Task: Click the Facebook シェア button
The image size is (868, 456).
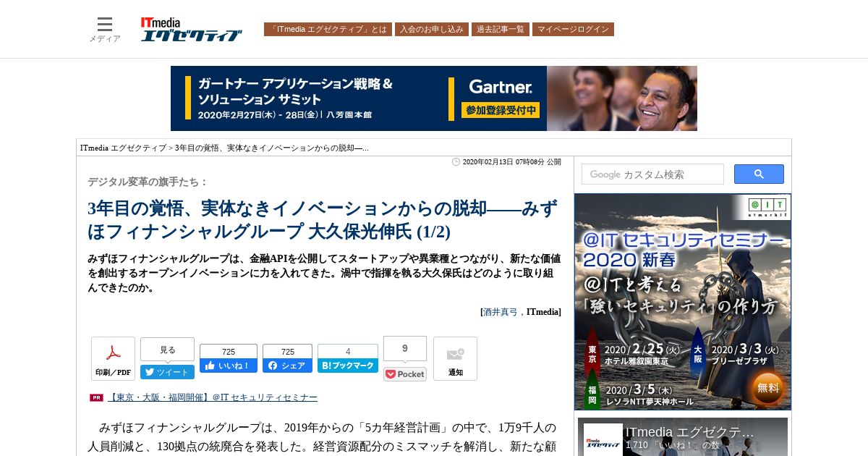Action: (x=287, y=366)
